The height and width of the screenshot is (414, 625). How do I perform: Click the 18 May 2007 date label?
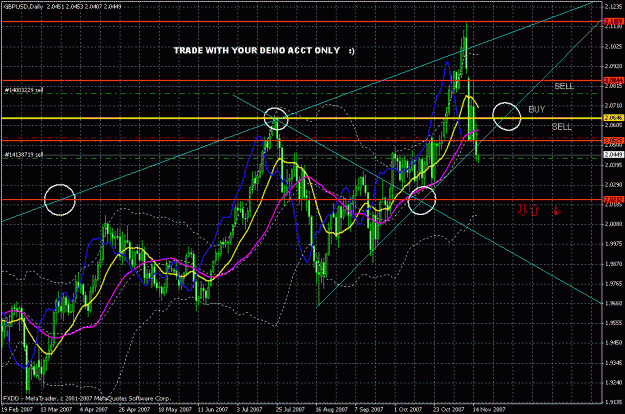(x=174, y=409)
